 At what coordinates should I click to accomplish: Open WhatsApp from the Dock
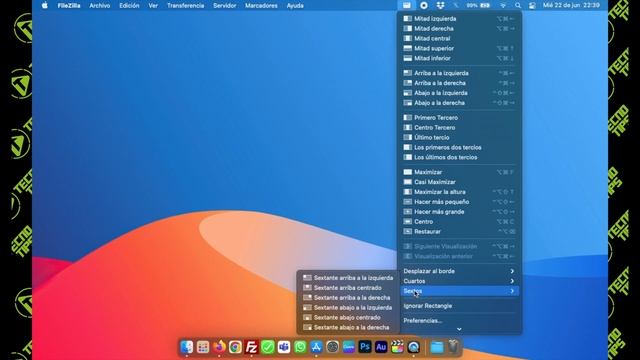click(x=300, y=347)
